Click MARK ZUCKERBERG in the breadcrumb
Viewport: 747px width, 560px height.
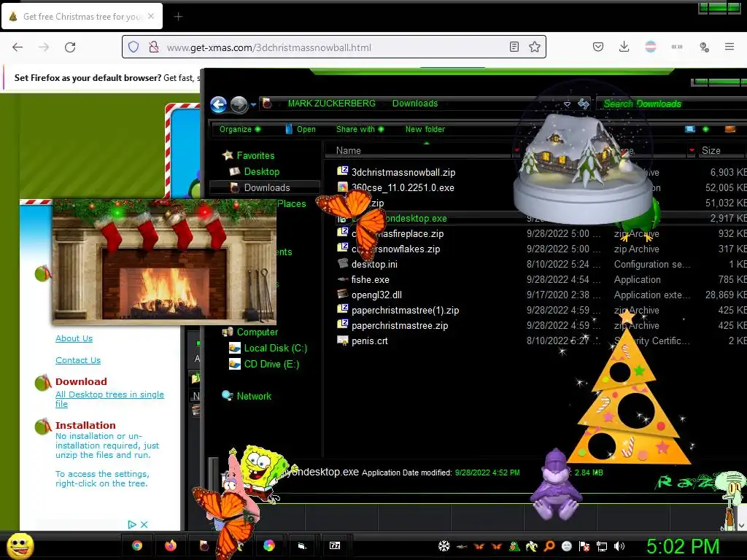pyautogui.click(x=332, y=104)
